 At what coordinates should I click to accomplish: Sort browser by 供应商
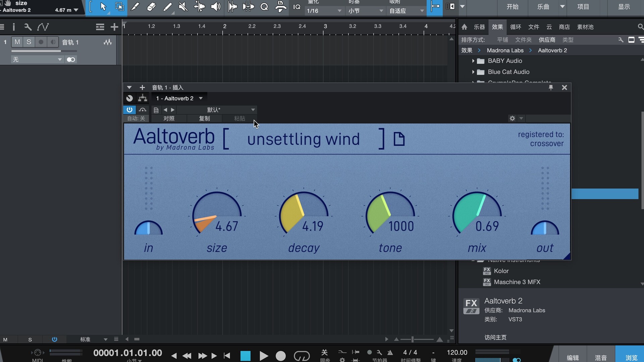[x=547, y=40]
